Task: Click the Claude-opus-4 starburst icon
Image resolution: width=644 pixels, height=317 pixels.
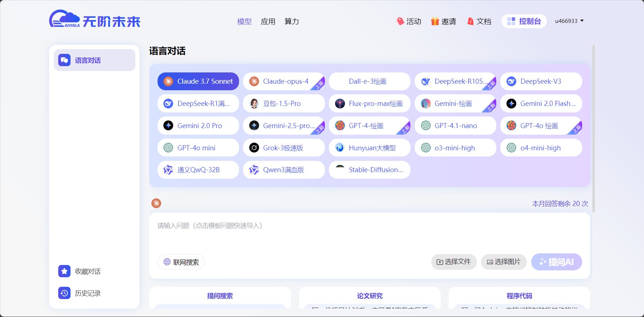Action: 254,81
